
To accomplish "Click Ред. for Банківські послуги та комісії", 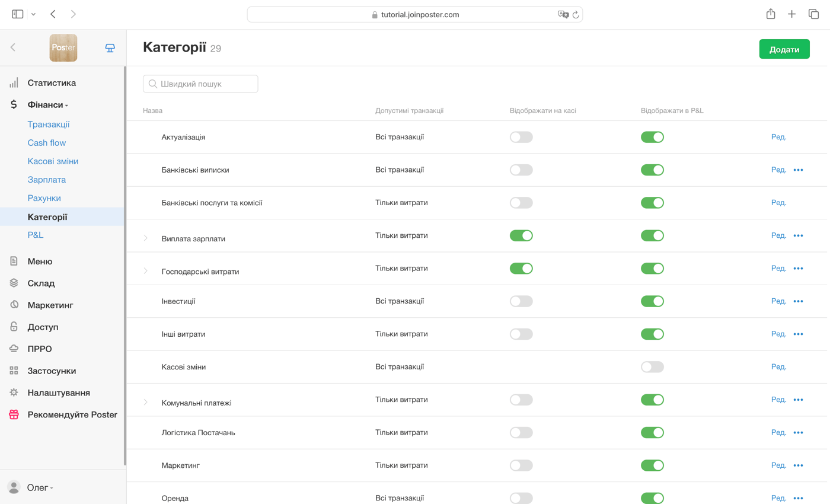I will (x=778, y=203).
